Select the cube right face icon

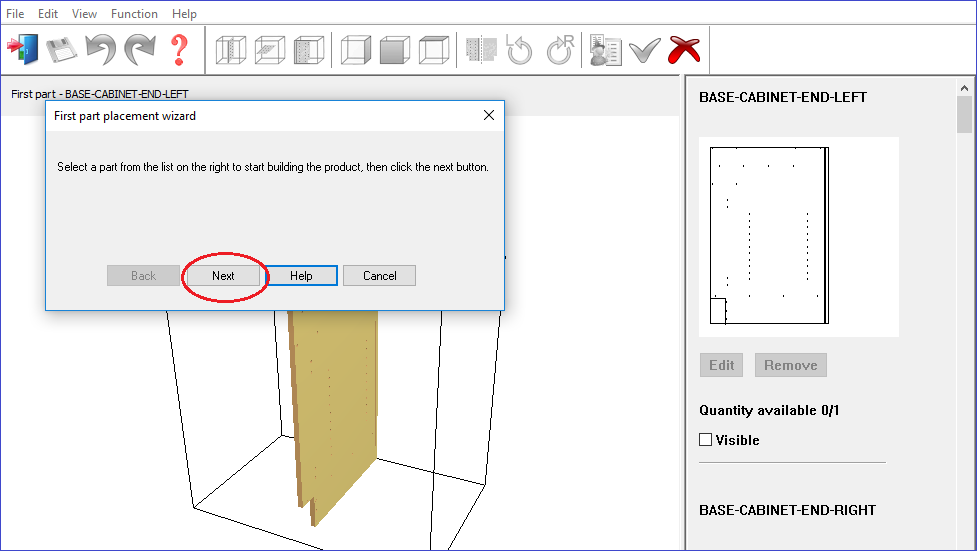click(356, 50)
